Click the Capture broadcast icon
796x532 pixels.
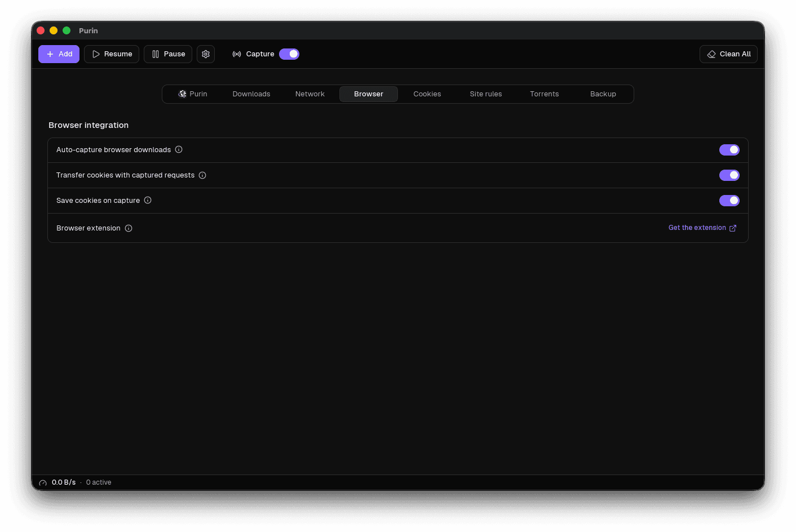click(237, 54)
